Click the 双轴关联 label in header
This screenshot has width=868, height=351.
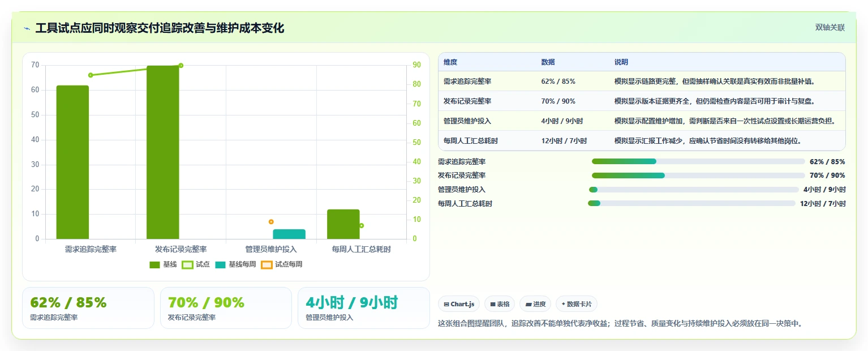coord(830,28)
